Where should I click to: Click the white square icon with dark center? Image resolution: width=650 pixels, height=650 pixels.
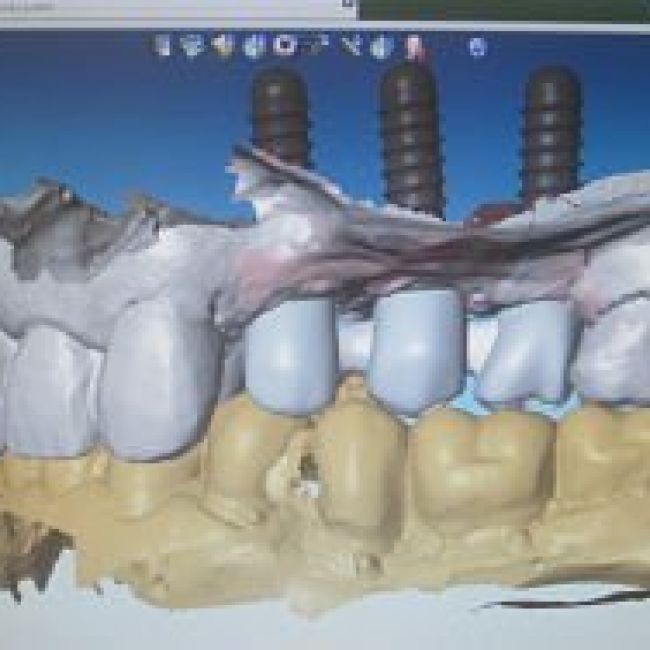285,45
